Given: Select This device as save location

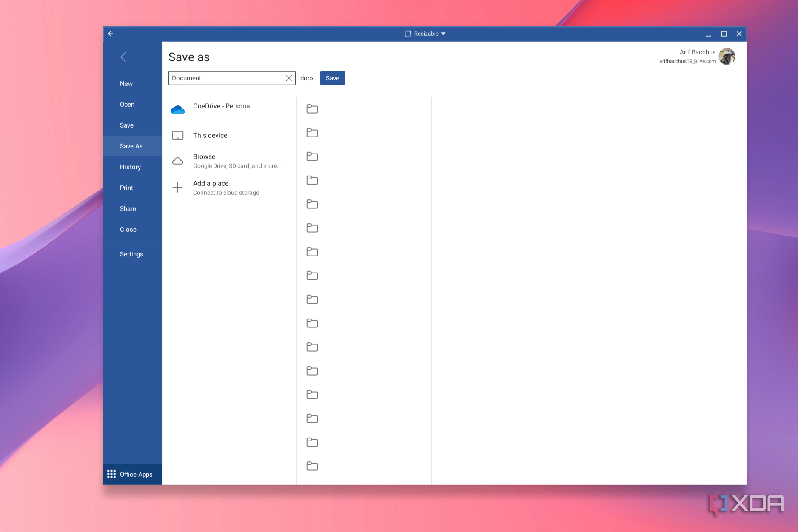Looking at the screenshot, I should (x=210, y=135).
